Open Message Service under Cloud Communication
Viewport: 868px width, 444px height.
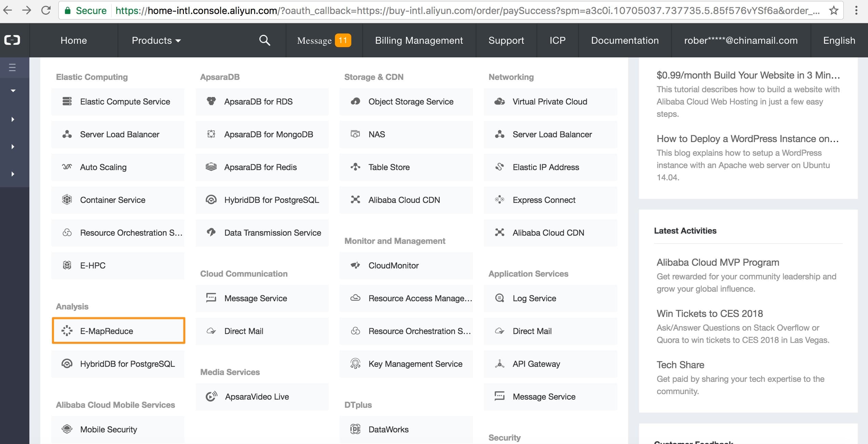click(x=262, y=298)
